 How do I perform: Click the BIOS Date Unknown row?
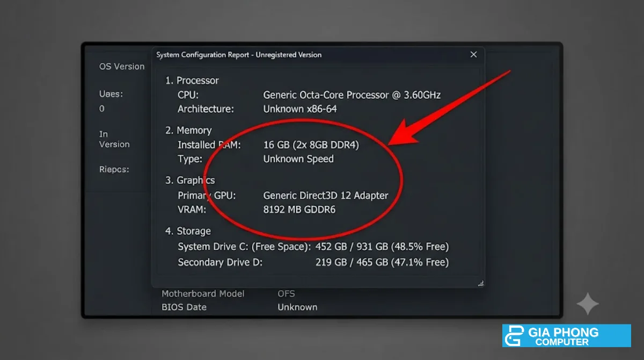239,307
